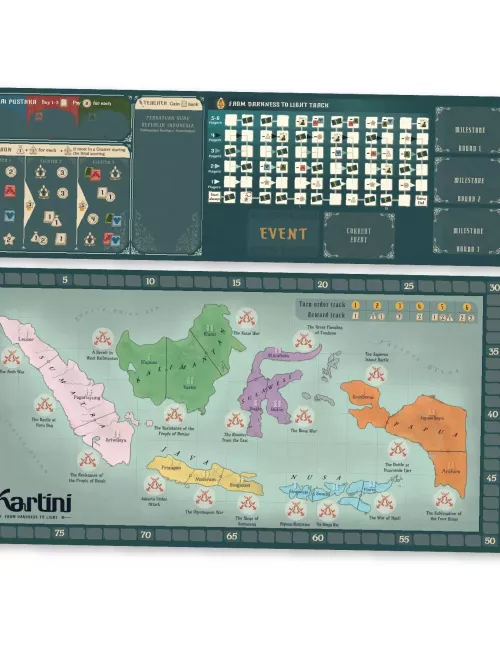Image resolution: width=500 pixels, height=650 pixels.
Task: Select the 5-6 Players row label on track
Action: coord(215,120)
